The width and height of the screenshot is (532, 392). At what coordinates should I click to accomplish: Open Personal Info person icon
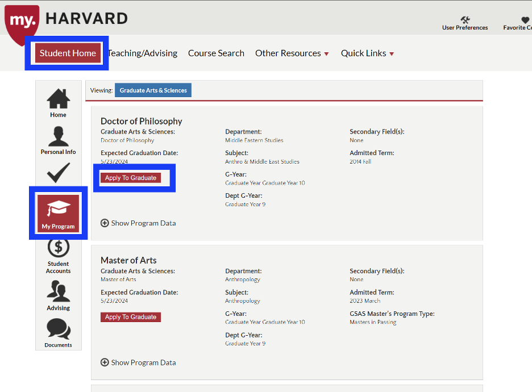click(58, 137)
